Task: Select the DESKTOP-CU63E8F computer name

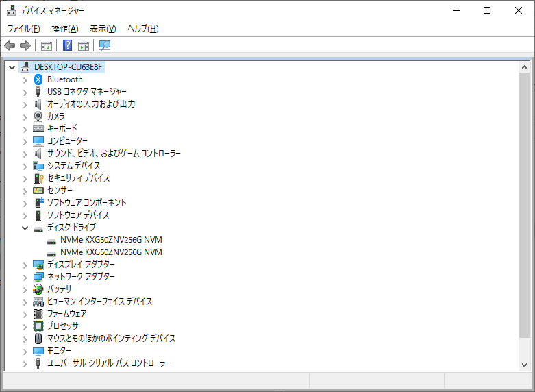Action: point(69,67)
